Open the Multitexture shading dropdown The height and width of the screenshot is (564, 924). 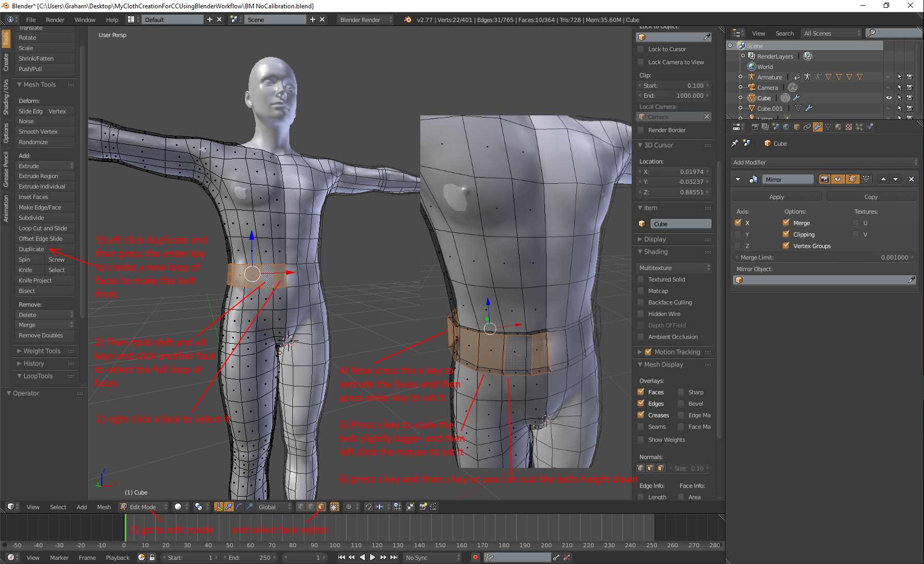point(674,268)
